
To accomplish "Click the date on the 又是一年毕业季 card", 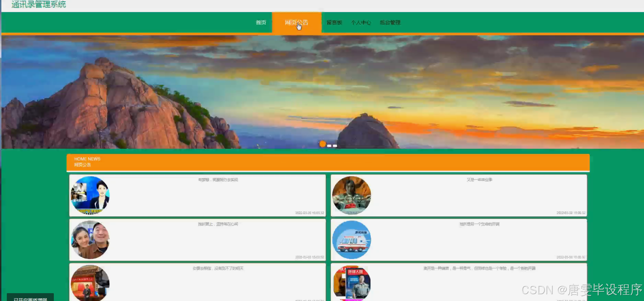I will point(571,213).
